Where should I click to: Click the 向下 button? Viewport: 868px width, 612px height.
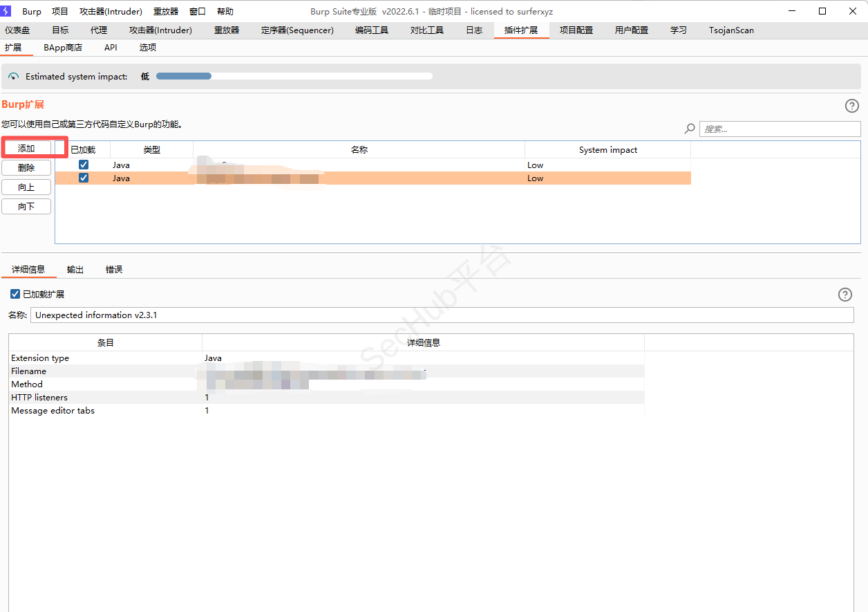pos(26,207)
